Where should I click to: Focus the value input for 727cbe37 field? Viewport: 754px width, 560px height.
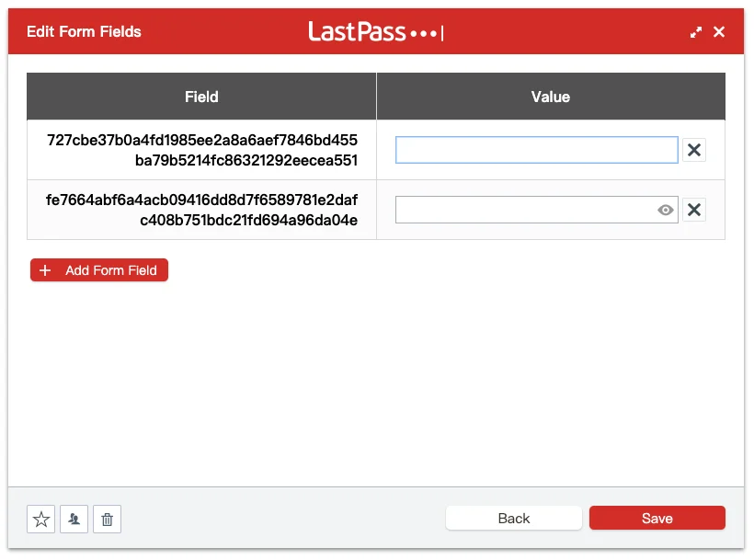537,150
